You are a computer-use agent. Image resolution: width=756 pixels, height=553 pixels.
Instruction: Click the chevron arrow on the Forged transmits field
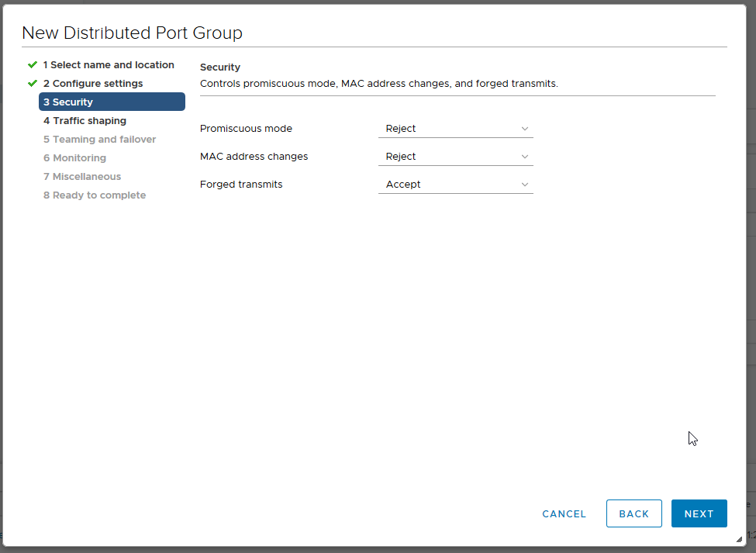pyautogui.click(x=526, y=184)
